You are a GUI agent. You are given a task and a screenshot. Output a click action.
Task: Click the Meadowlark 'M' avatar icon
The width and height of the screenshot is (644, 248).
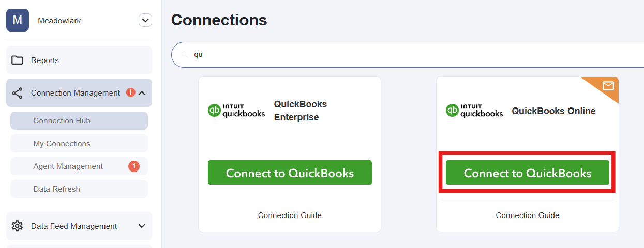click(x=18, y=20)
